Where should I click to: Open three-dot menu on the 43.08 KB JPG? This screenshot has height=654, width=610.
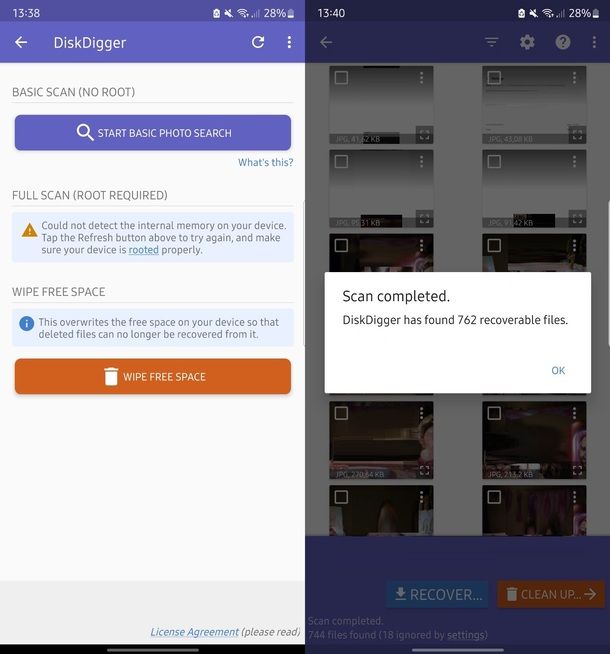[574, 78]
